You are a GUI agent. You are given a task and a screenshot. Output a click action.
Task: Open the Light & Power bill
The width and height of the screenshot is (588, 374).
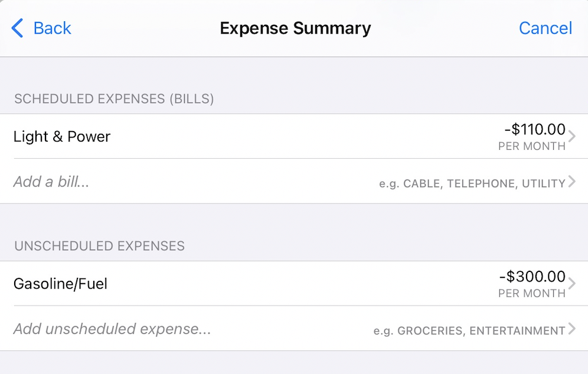point(62,136)
